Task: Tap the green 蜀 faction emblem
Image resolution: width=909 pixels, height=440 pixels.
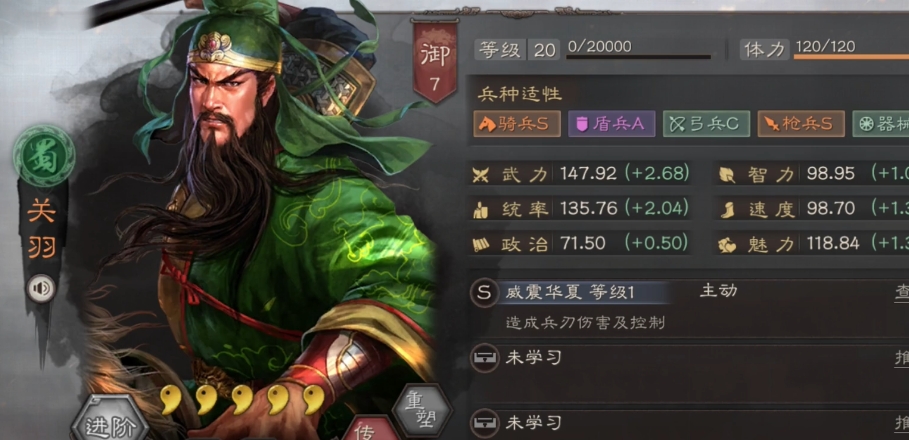Action: coord(44,156)
